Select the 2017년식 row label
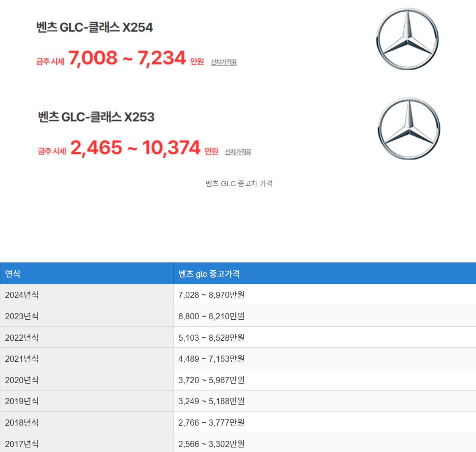This screenshot has height=452, width=476. (x=22, y=444)
